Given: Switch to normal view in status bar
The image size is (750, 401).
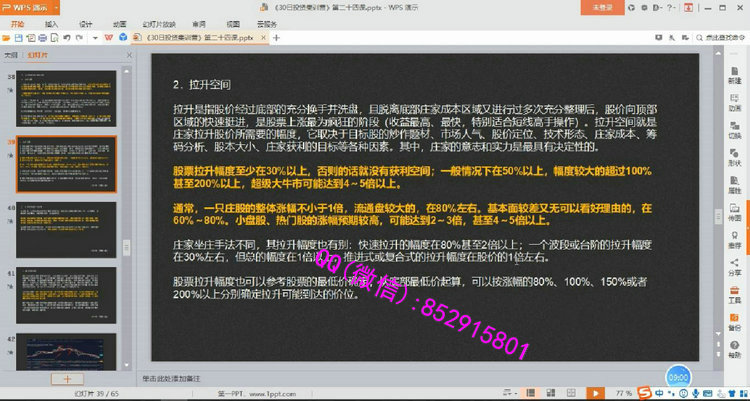Looking at the screenshot, I should click(x=530, y=393).
